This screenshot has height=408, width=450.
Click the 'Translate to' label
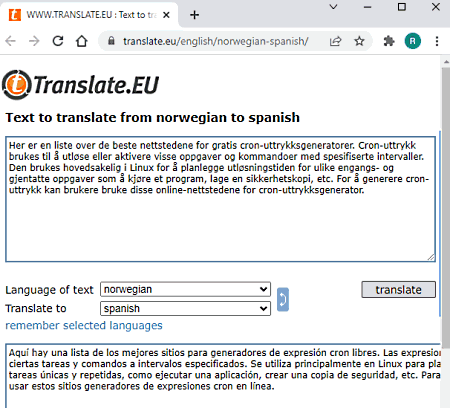36,309
